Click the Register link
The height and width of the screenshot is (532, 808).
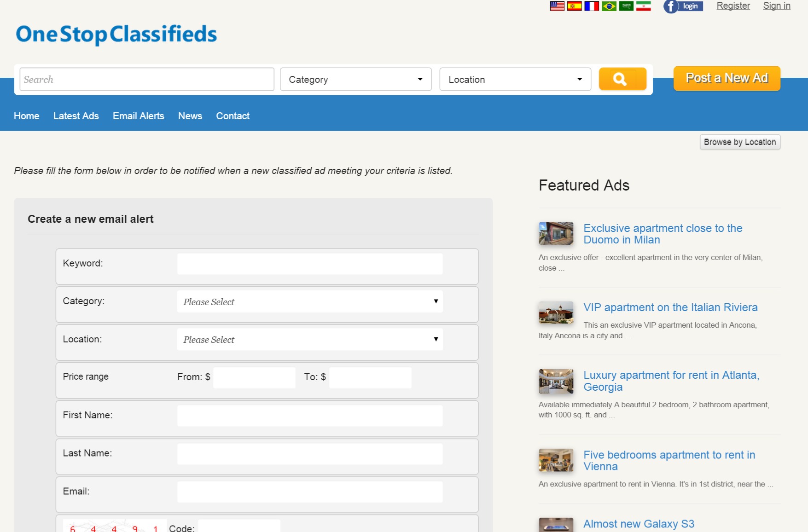click(733, 6)
